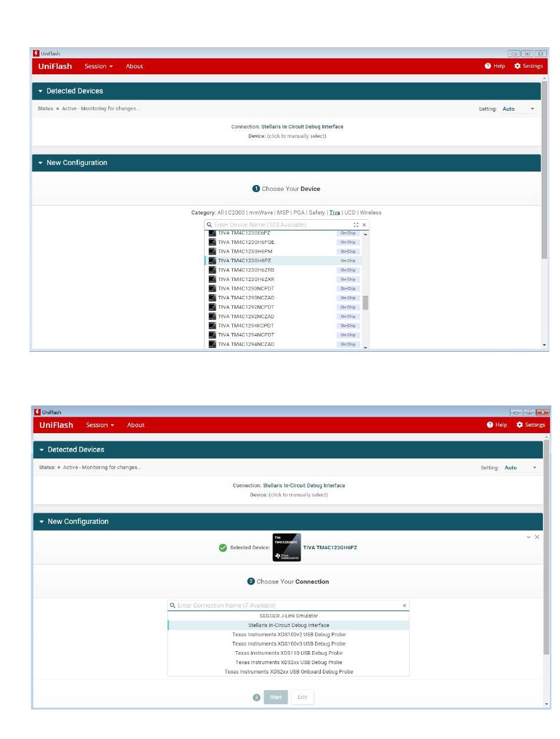Filter device category to All
Screen dimensions: 560x739
pyautogui.click(x=220, y=213)
